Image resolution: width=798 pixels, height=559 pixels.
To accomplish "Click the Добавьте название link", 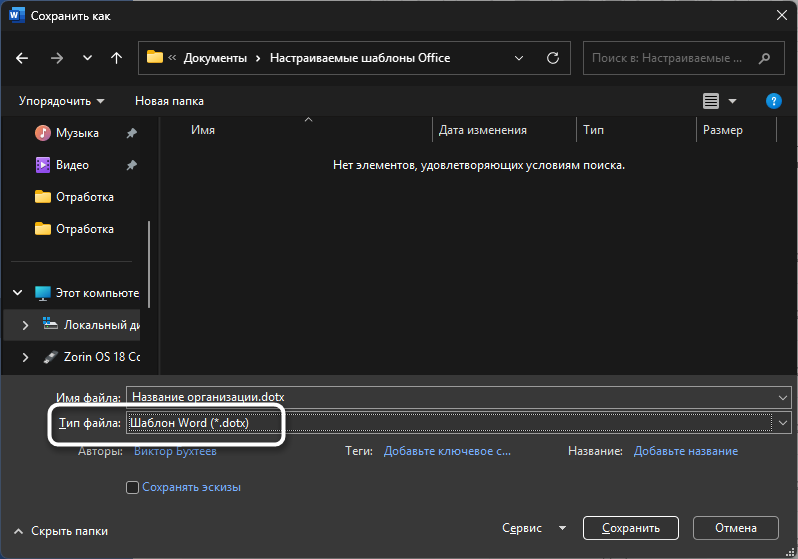I will (685, 451).
